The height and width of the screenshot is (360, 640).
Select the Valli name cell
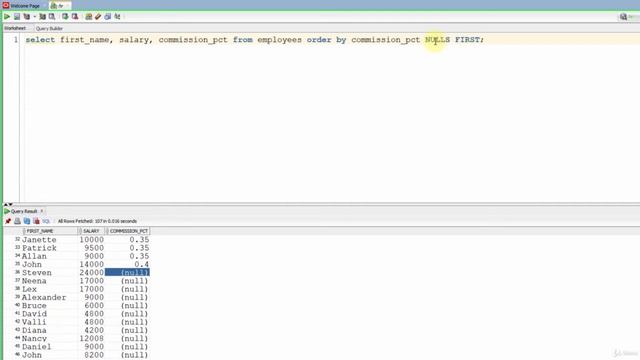click(49, 322)
